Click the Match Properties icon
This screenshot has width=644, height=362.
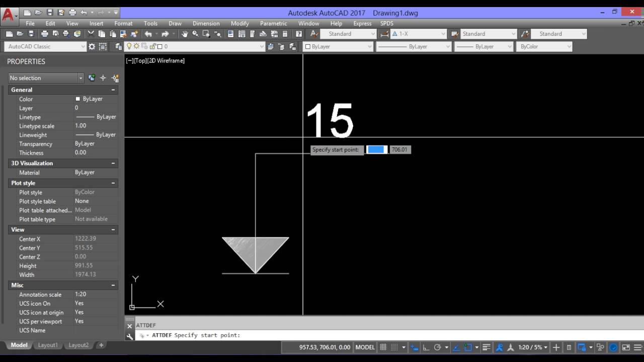[x=134, y=34]
